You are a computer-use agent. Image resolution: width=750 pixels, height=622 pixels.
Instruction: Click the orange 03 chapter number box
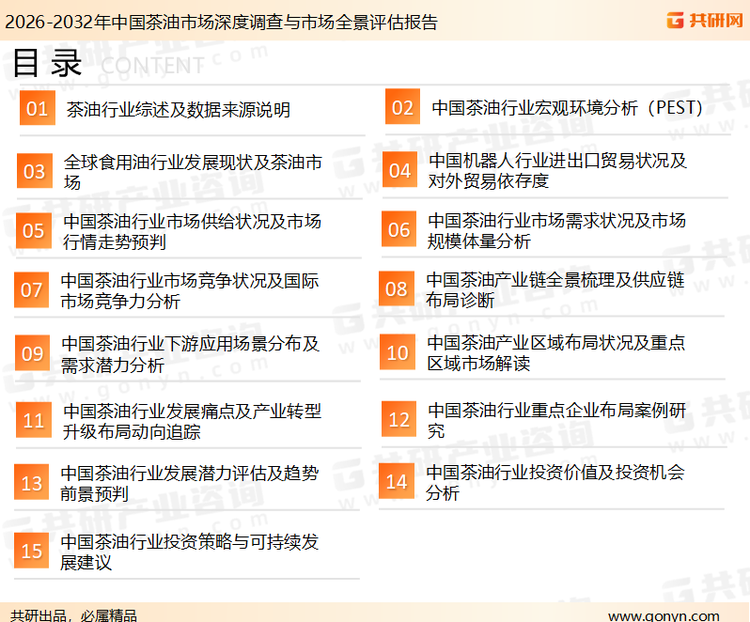click(34, 171)
